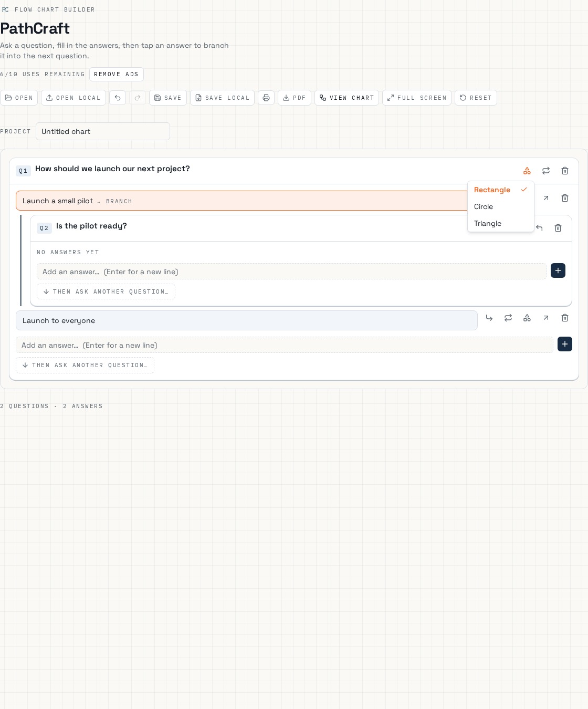Click Then Ask Another Question below Launch to everyone
The image size is (588, 709).
(x=85, y=365)
